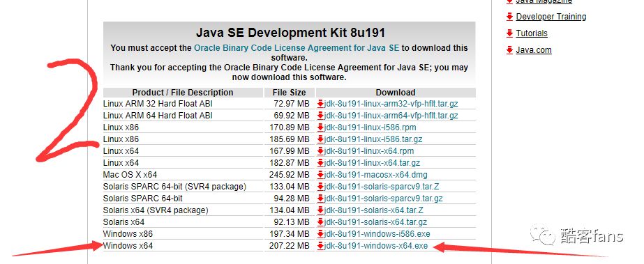Click red download arrow beside Java.com
Image resolution: width=644 pixels, height=264 pixels.
click(x=510, y=50)
